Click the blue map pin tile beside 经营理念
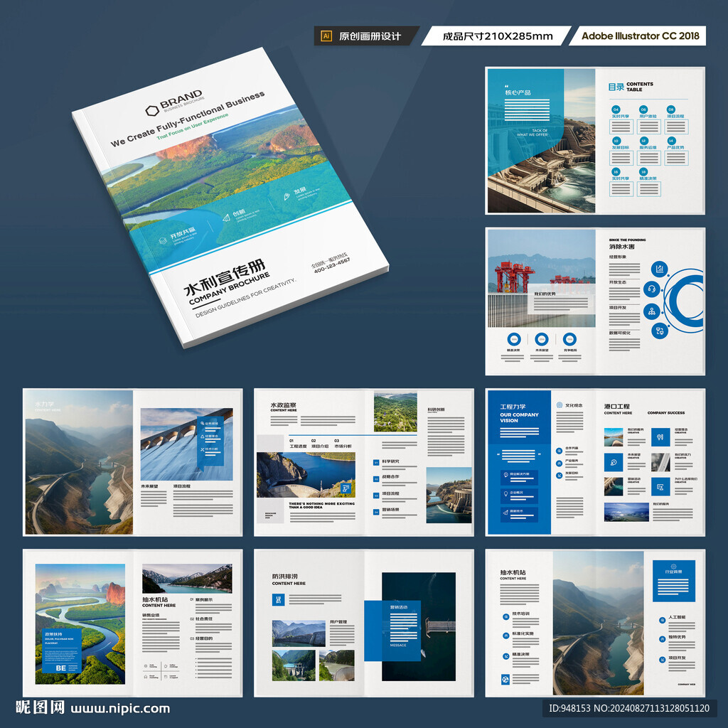 660,437
